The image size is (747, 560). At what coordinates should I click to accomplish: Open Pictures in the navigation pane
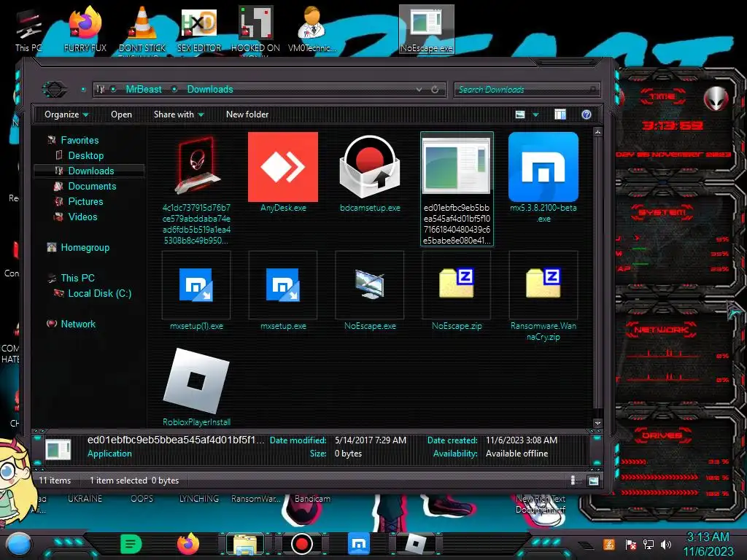pyautogui.click(x=85, y=201)
